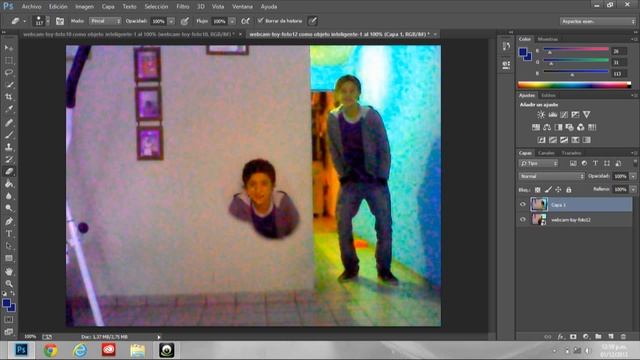Create a new layer
This screenshot has height=360, width=640.
[x=611, y=336]
